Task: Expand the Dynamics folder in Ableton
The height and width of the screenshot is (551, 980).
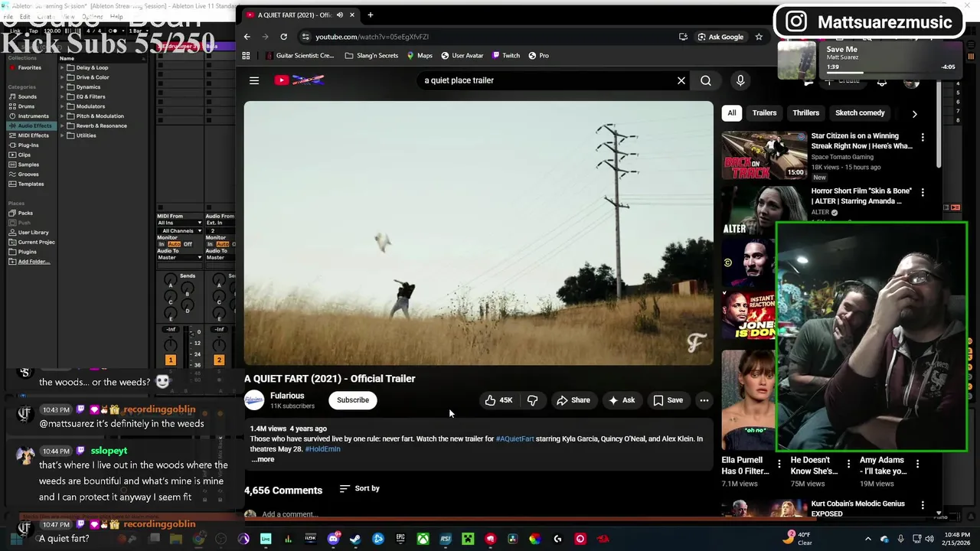Action: 63,87
